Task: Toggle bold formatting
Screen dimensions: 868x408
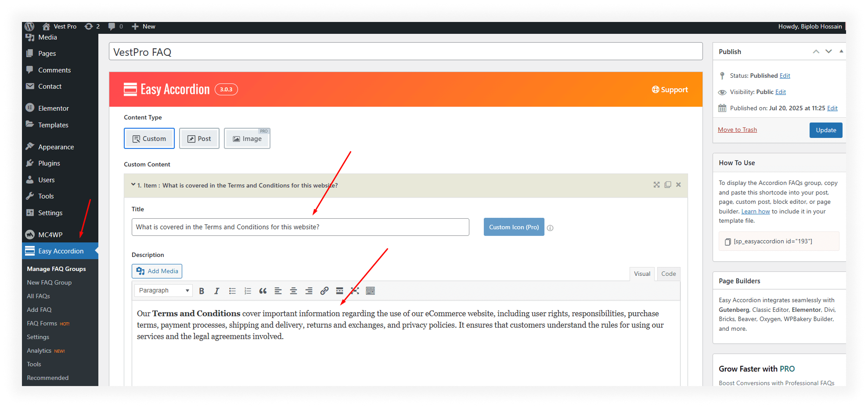Action: [202, 291]
